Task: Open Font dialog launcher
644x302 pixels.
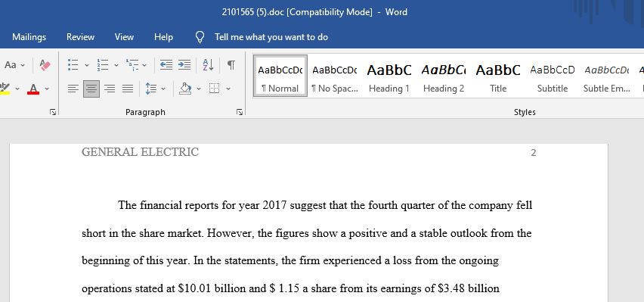Action: (x=53, y=112)
